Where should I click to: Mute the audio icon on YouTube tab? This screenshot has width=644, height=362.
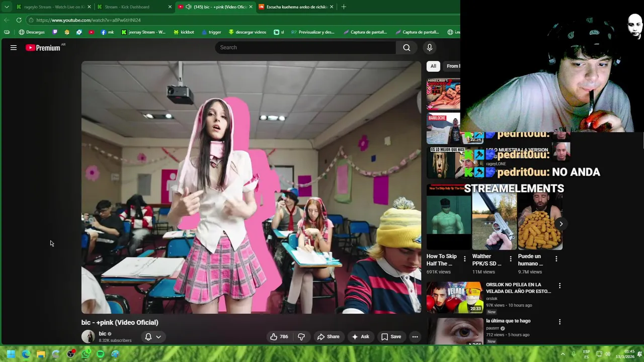tap(188, 7)
